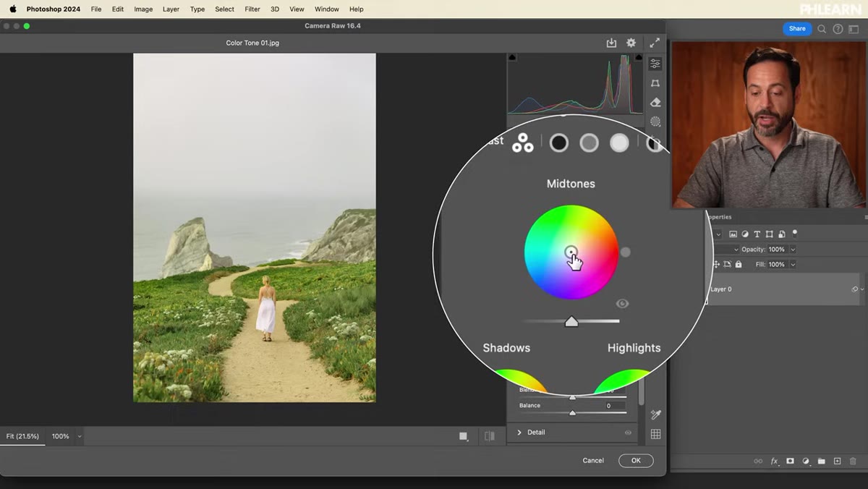Viewport: 868px width, 489px height.
Task: Open the Photoshop help question-mark icon
Action: pos(838,29)
